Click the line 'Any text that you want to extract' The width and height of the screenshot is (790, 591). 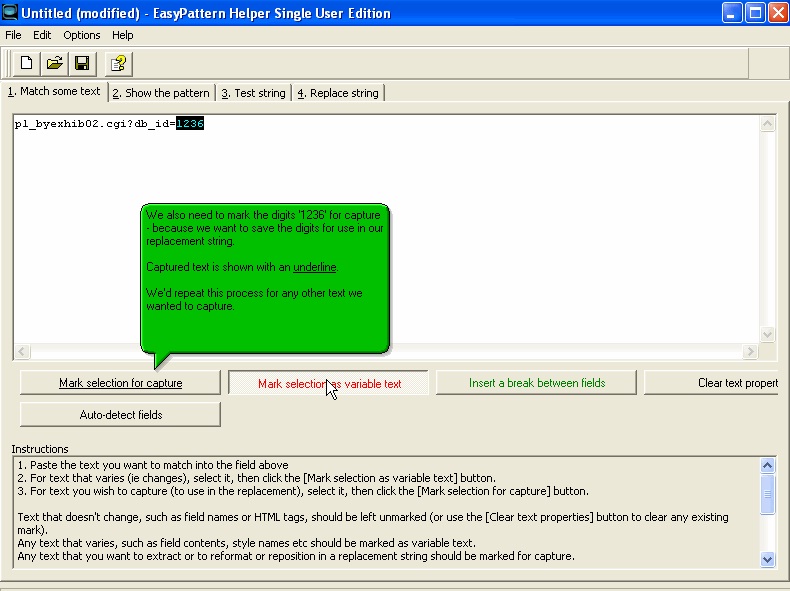tap(296, 556)
